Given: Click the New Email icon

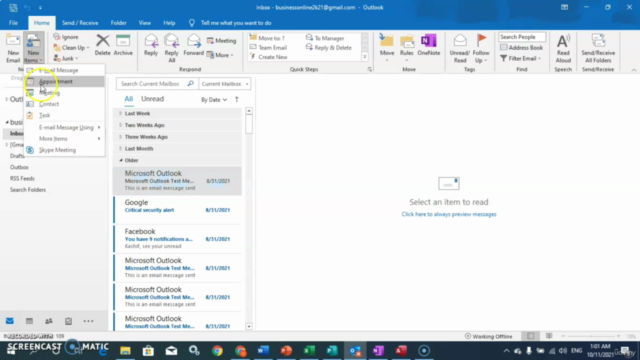Looking at the screenshot, I should coord(13,48).
